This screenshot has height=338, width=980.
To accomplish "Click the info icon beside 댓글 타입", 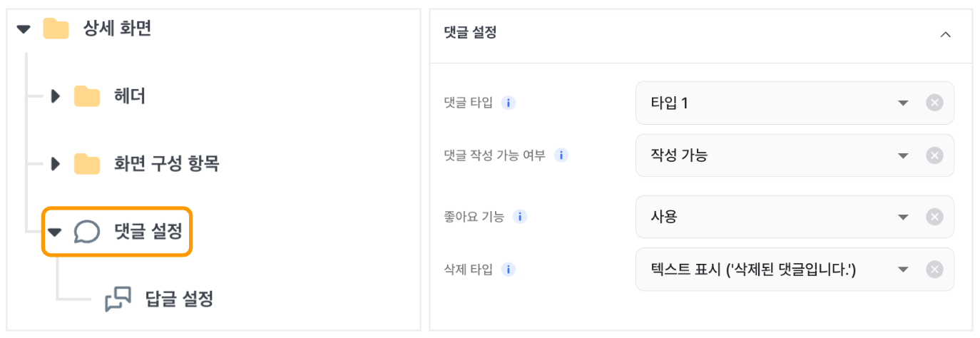I will click(509, 103).
